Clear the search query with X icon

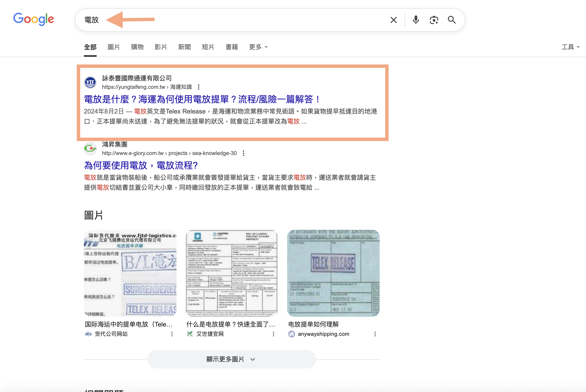(394, 20)
